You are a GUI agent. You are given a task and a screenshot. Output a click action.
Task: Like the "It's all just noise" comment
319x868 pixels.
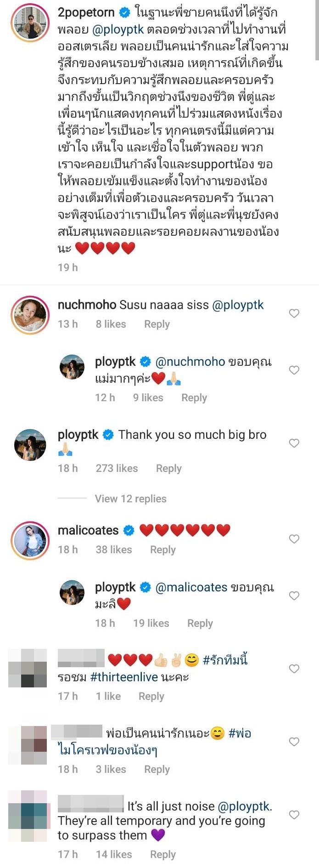(294, 815)
